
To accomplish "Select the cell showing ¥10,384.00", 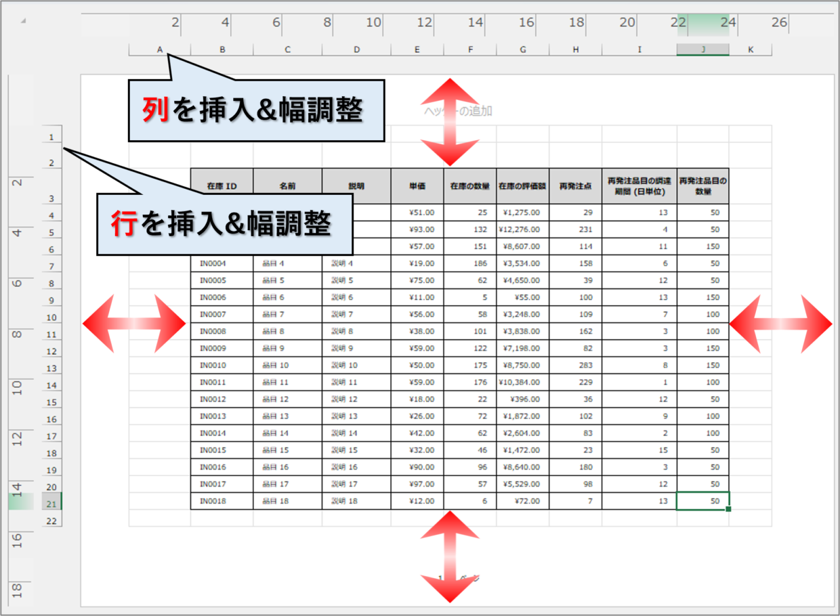I will 522,382.
